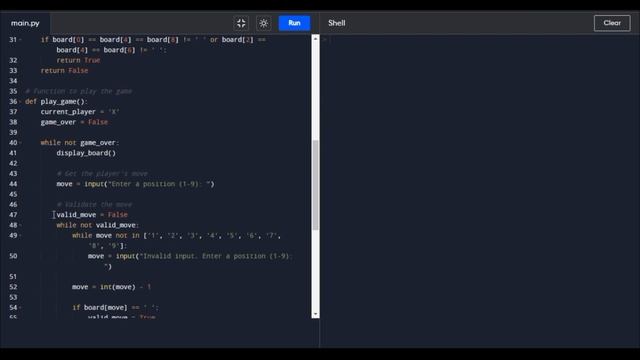
Task: Fold the if board[move] block at line 54
Action: (20, 308)
